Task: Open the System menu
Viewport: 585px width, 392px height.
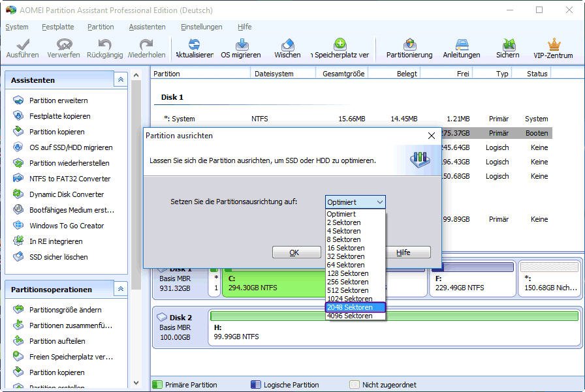Action: pos(17,27)
